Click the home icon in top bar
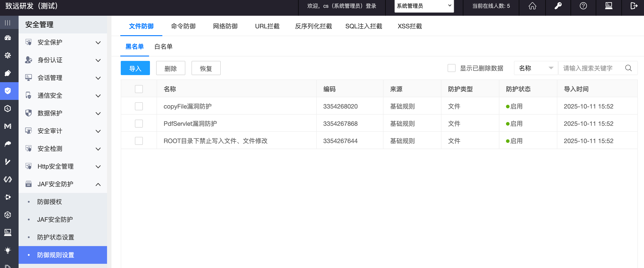The height and width of the screenshot is (268, 644). 532,6
